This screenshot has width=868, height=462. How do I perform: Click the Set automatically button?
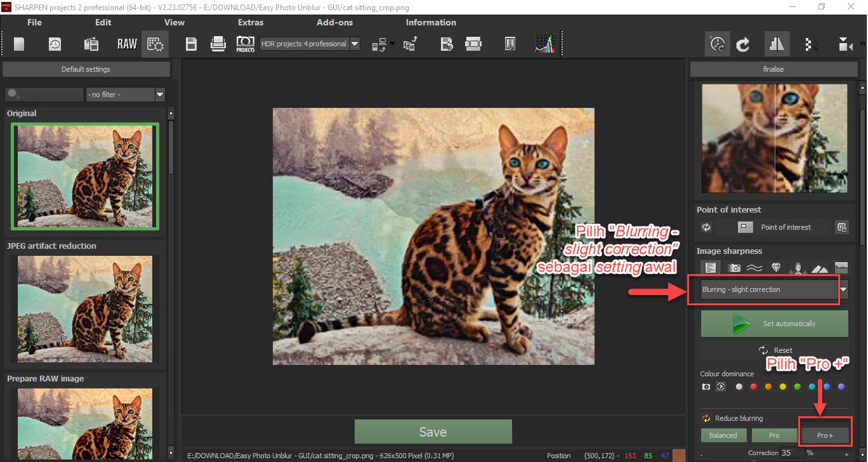(x=774, y=324)
